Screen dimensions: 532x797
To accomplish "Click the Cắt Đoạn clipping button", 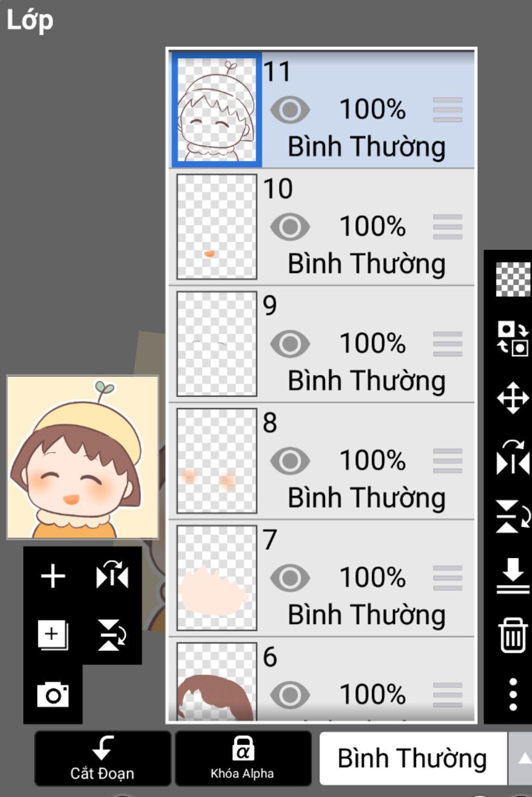I will pos(102,758).
